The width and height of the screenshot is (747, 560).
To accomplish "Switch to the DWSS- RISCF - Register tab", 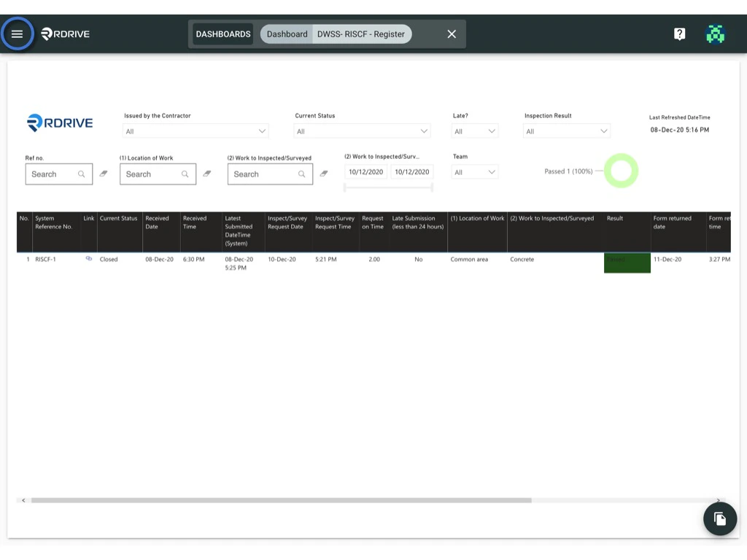I will click(361, 34).
